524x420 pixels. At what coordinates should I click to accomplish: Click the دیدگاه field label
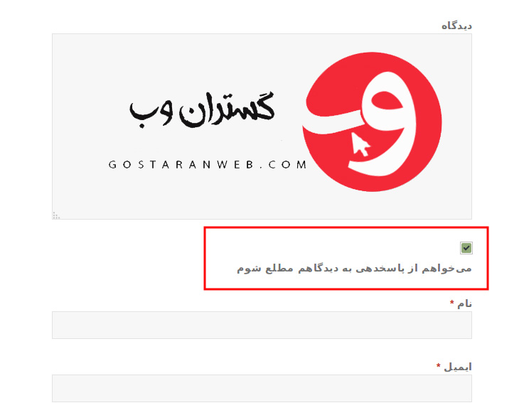coord(456,26)
